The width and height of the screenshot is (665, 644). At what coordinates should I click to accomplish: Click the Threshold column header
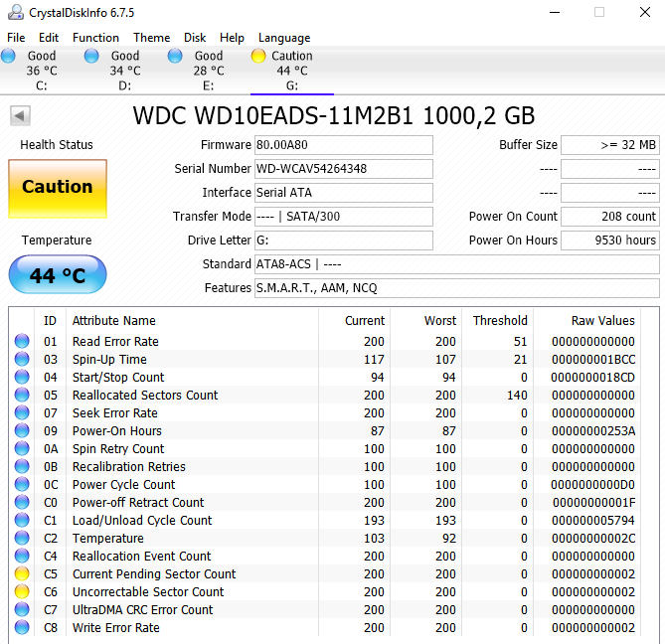point(497,321)
